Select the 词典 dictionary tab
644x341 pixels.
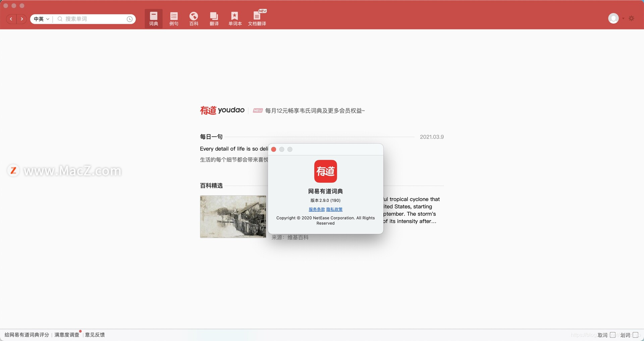(x=154, y=19)
